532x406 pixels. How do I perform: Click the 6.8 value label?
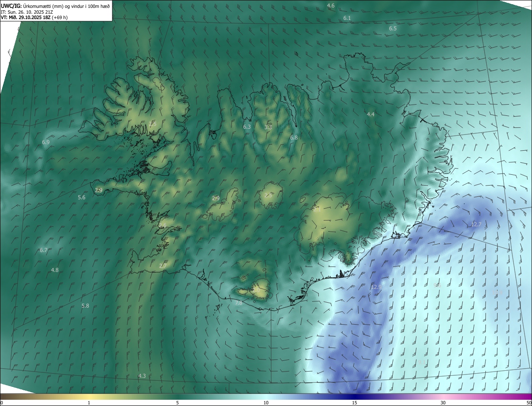pyautogui.click(x=294, y=137)
